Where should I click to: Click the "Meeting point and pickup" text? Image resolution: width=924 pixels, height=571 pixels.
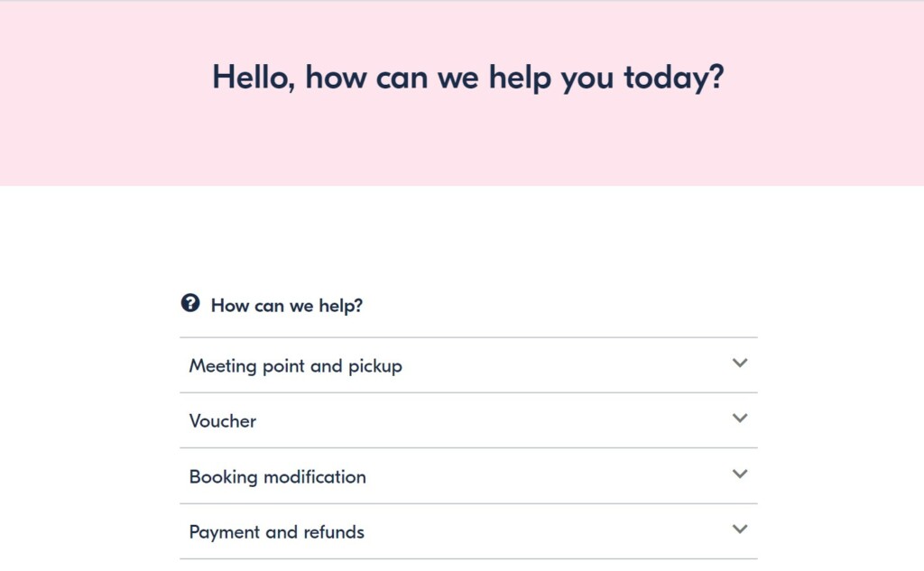click(294, 365)
